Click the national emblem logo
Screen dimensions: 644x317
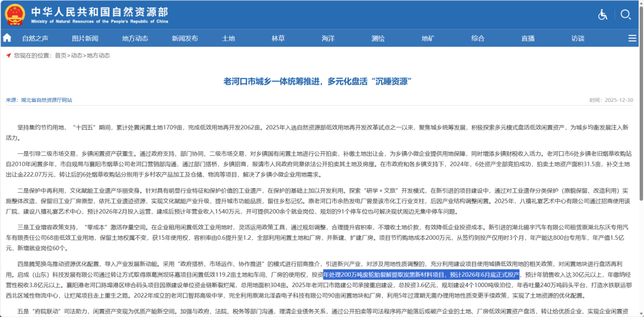tap(15, 14)
